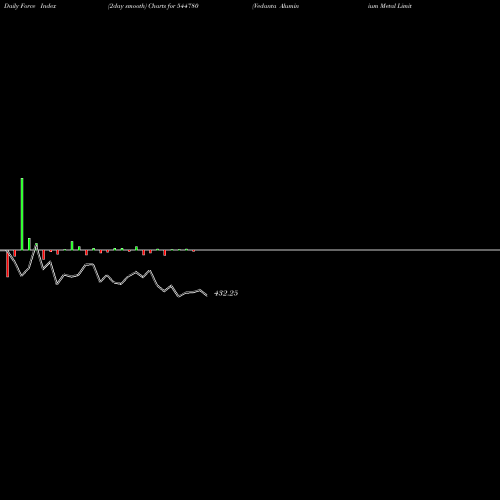Click the '(2day smooth) Charts for 544786' text
Screen dimensions: 500x500
153,6
